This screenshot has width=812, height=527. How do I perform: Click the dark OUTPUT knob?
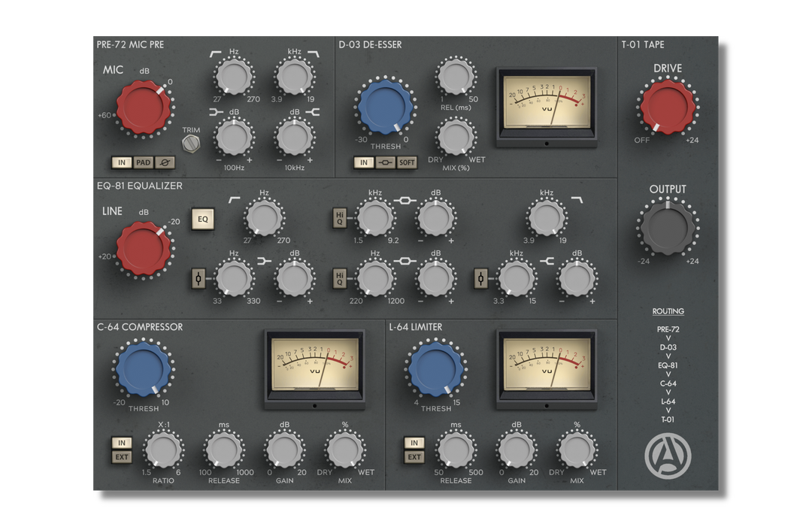[668, 227]
